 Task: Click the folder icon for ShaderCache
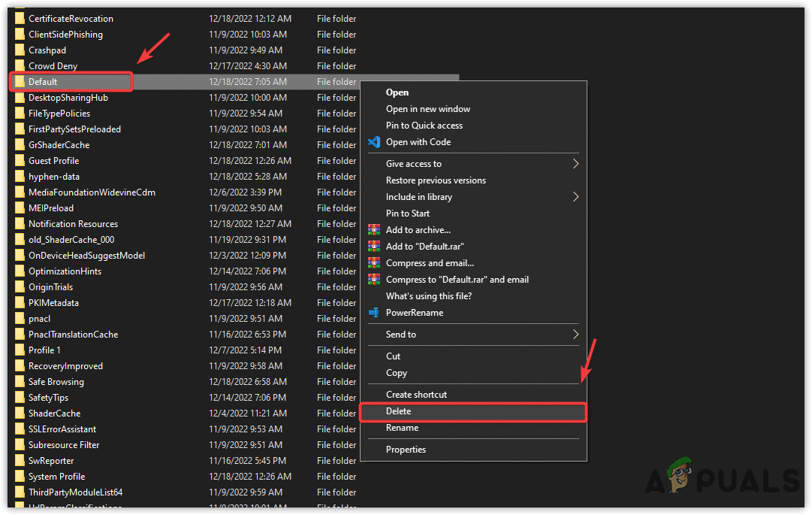[20, 414]
